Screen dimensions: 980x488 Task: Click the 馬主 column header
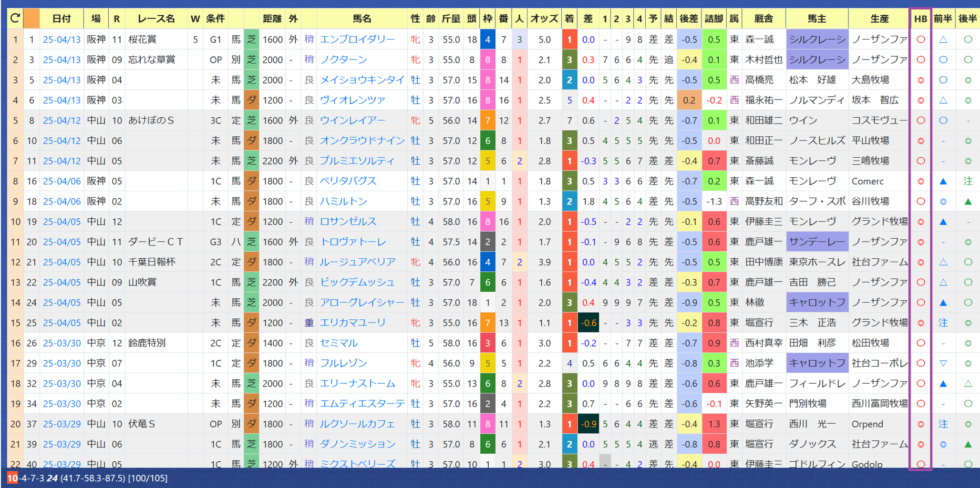pyautogui.click(x=817, y=19)
